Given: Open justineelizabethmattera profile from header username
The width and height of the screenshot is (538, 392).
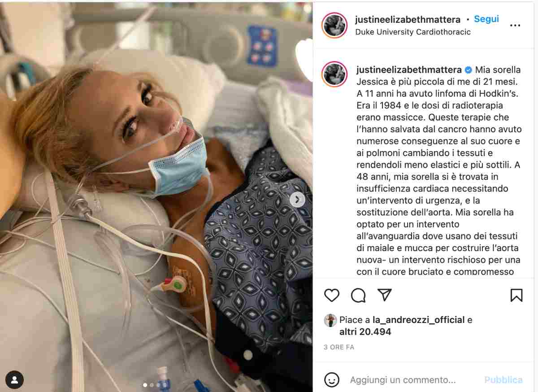Looking at the screenshot, I should point(408,20).
